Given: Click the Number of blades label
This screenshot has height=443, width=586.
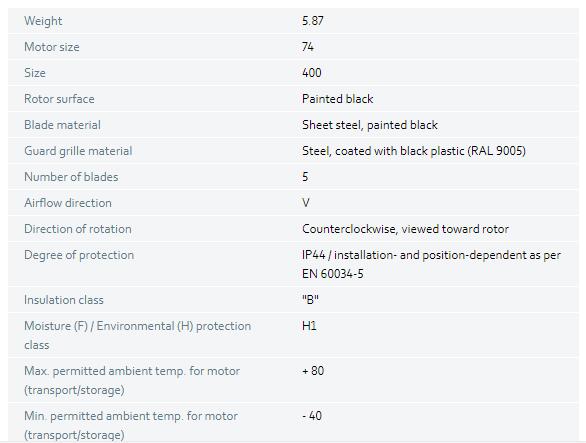Looking at the screenshot, I should 71,177.
